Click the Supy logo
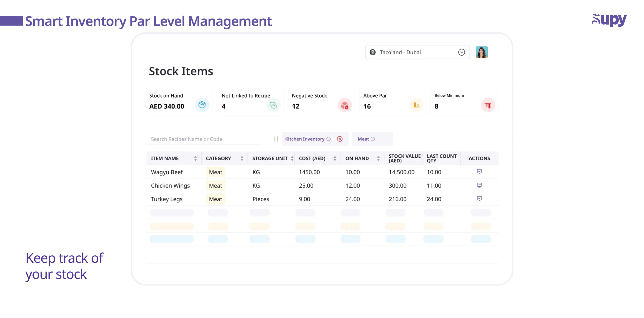 point(609,20)
